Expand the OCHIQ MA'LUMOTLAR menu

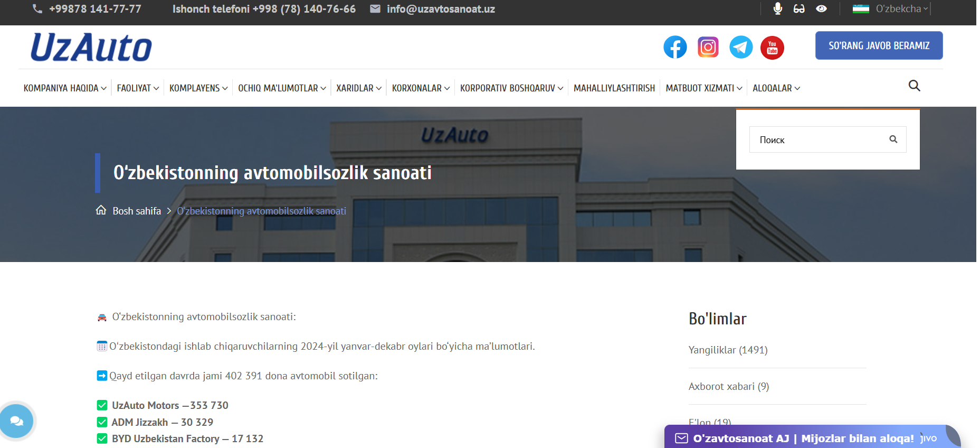pyautogui.click(x=282, y=88)
